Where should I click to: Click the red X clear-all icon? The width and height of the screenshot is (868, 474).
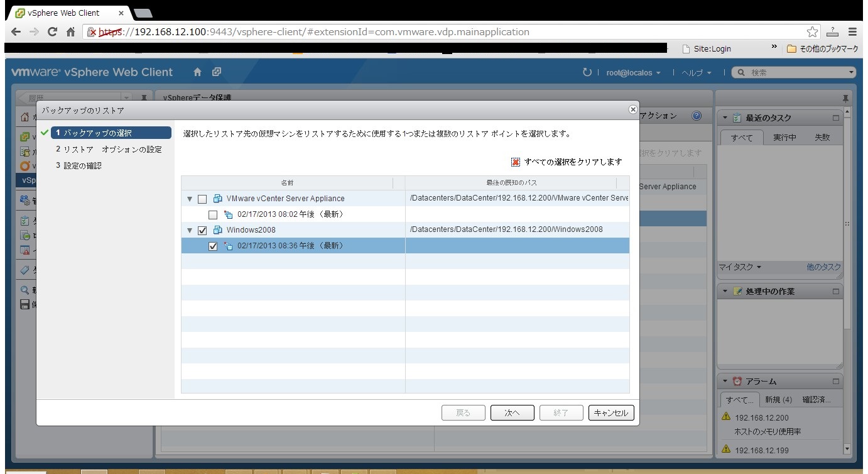point(516,162)
